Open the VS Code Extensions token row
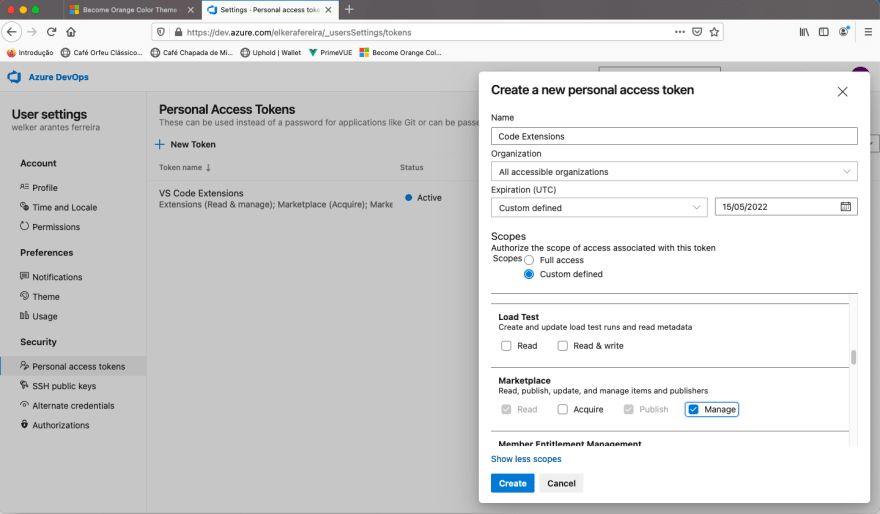 (x=311, y=198)
